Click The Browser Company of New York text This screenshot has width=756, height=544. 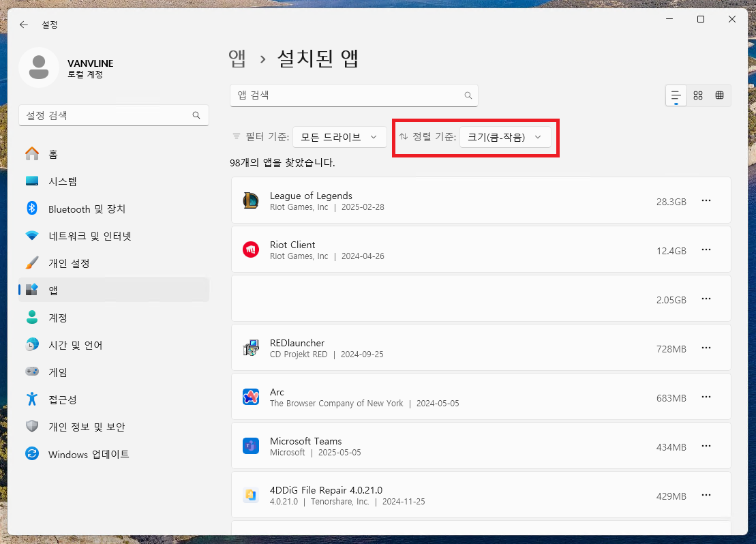[x=337, y=404]
